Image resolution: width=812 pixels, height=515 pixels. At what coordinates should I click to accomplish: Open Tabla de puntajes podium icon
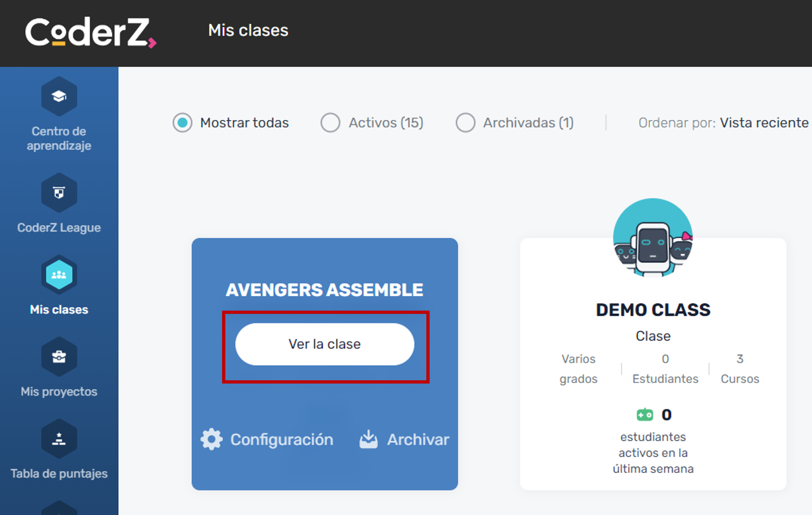[59, 439]
